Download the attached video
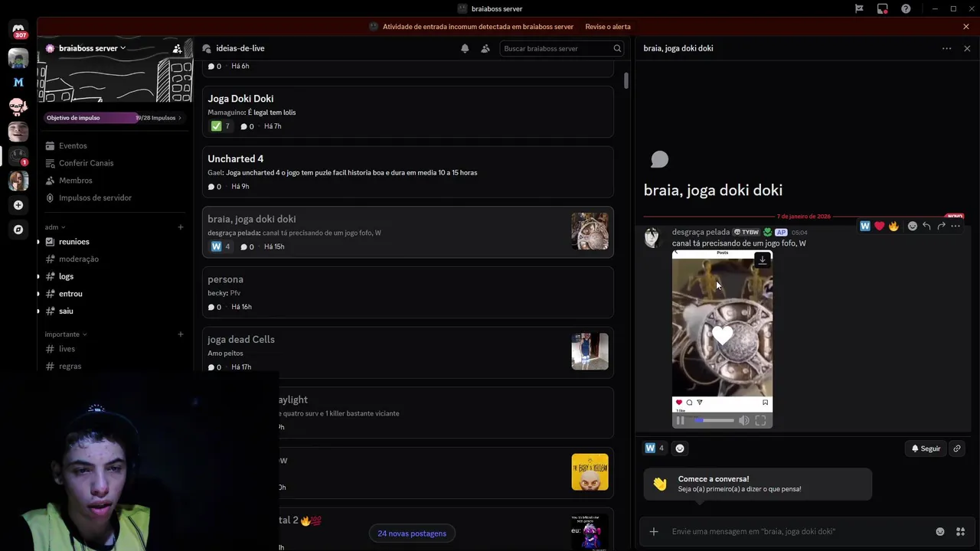This screenshot has height=551, width=980. click(x=762, y=260)
